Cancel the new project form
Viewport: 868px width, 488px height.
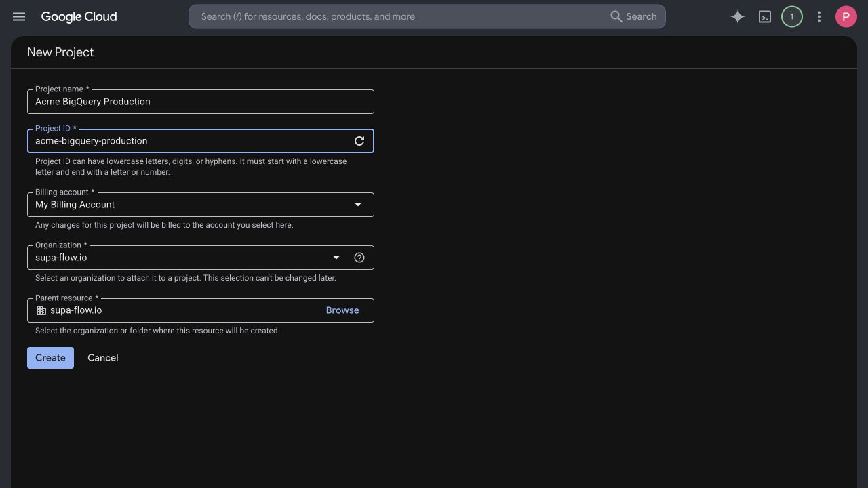point(103,358)
